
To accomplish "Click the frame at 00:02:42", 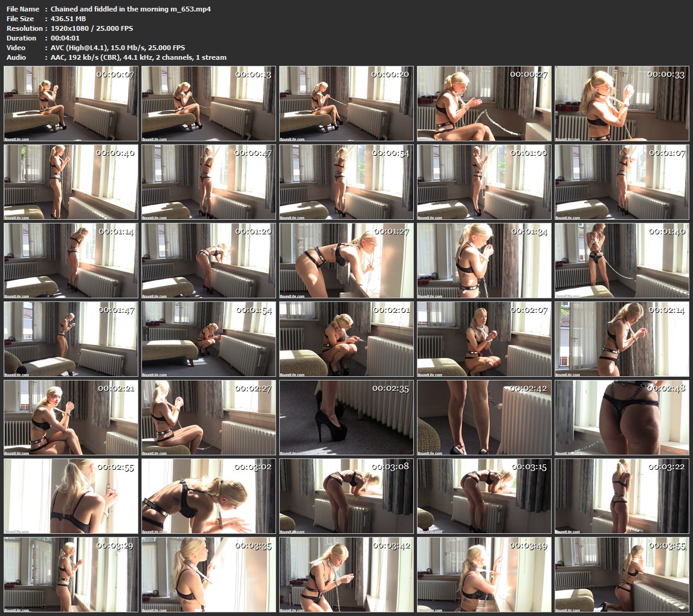I will (x=484, y=418).
